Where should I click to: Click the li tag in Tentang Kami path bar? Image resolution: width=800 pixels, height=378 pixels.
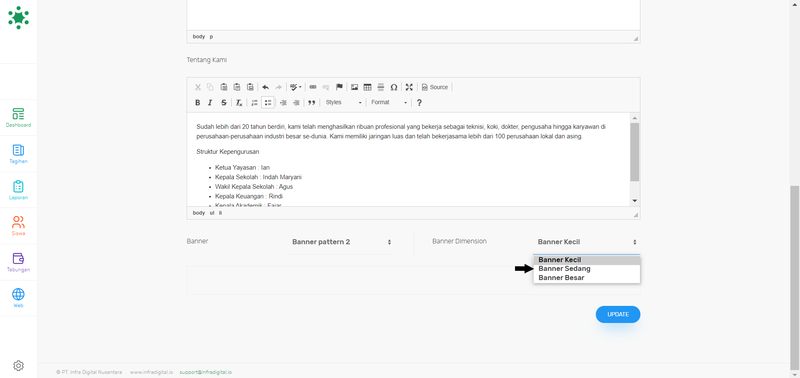coord(220,213)
